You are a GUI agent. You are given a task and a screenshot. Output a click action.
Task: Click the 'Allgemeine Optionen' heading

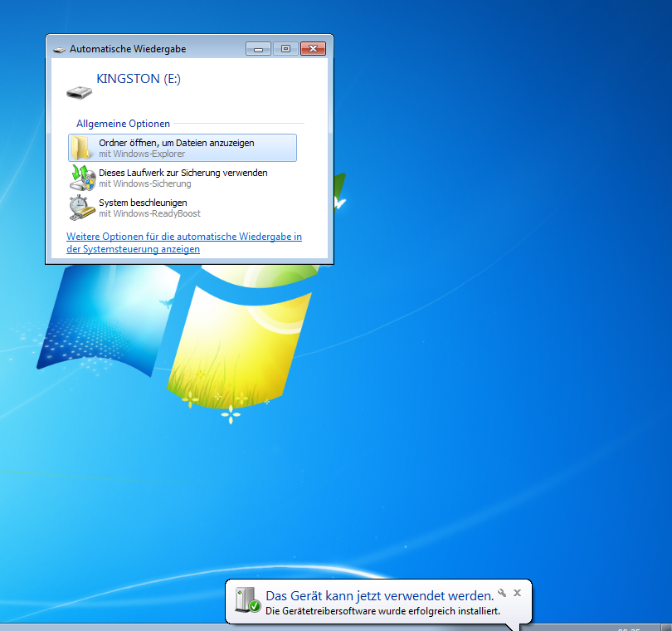click(x=123, y=124)
